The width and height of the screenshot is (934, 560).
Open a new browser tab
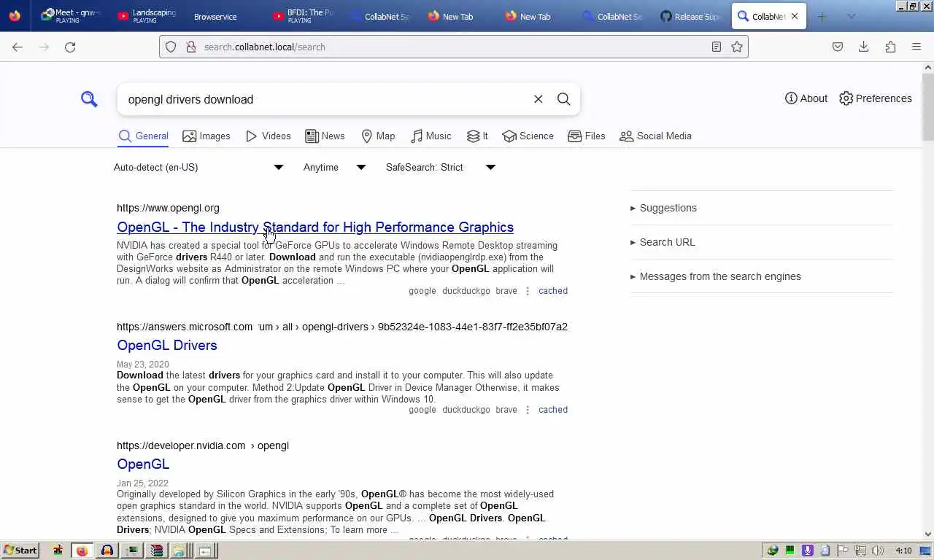pos(822,16)
